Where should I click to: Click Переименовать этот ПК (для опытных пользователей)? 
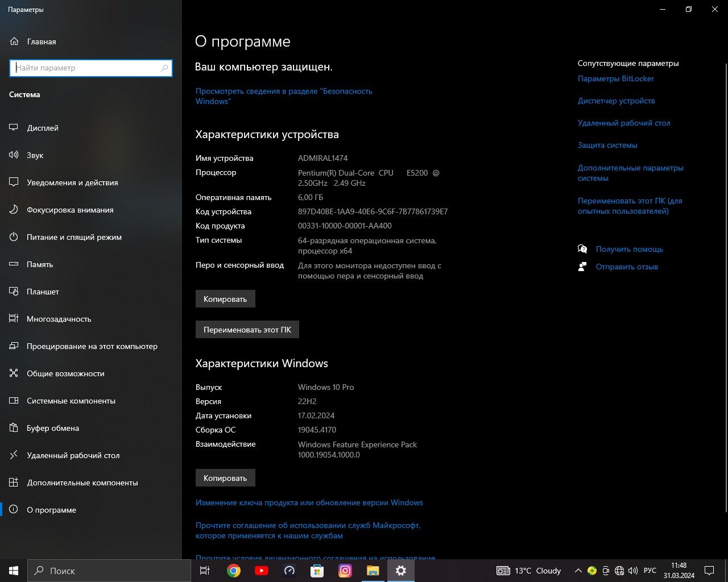click(x=630, y=206)
